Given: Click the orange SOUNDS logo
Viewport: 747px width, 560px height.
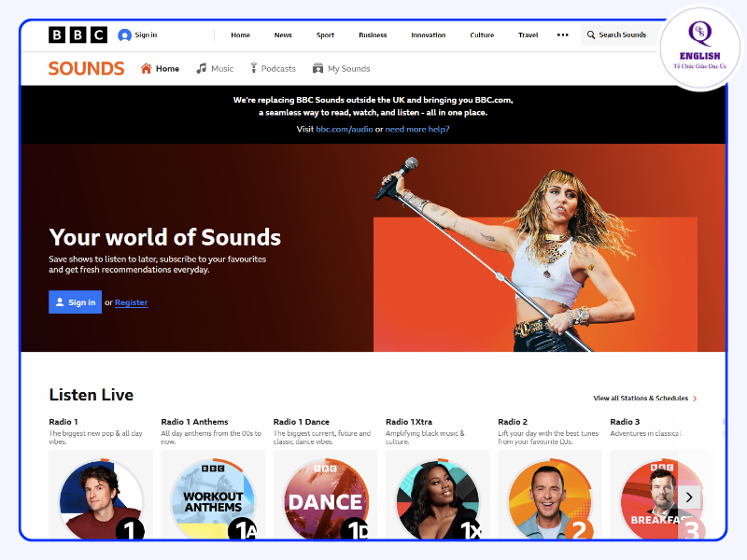Looking at the screenshot, I should pyautogui.click(x=86, y=68).
